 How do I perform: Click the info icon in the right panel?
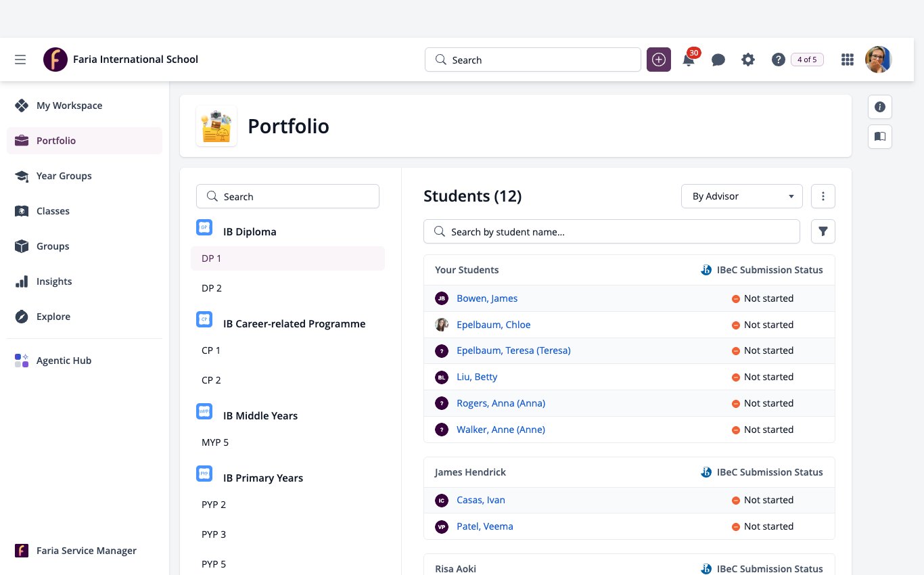[x=880, y=107]
